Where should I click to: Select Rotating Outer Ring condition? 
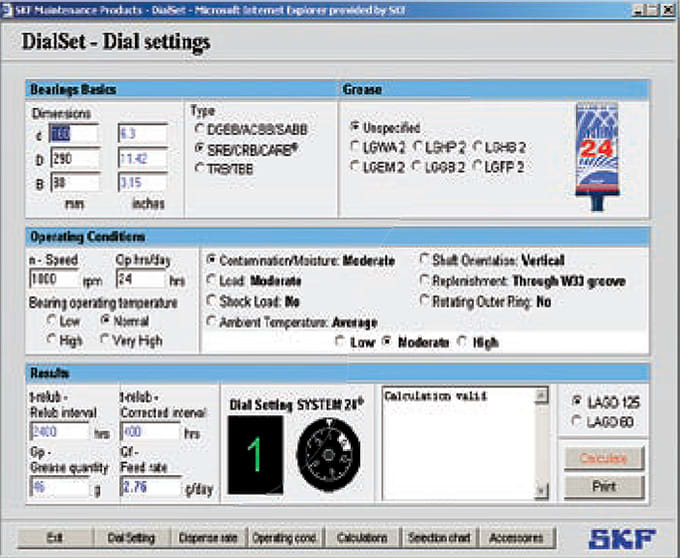pyautogui.click(x=424, y=300)
